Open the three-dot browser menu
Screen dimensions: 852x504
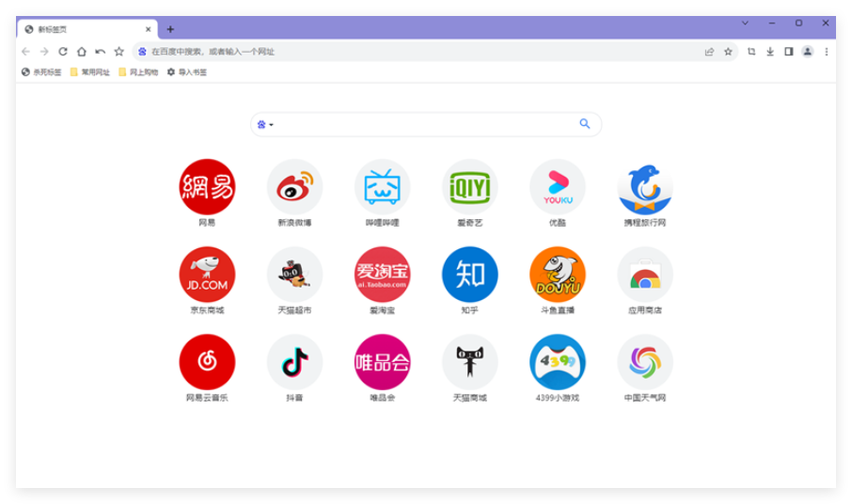[x=827, y=52]
